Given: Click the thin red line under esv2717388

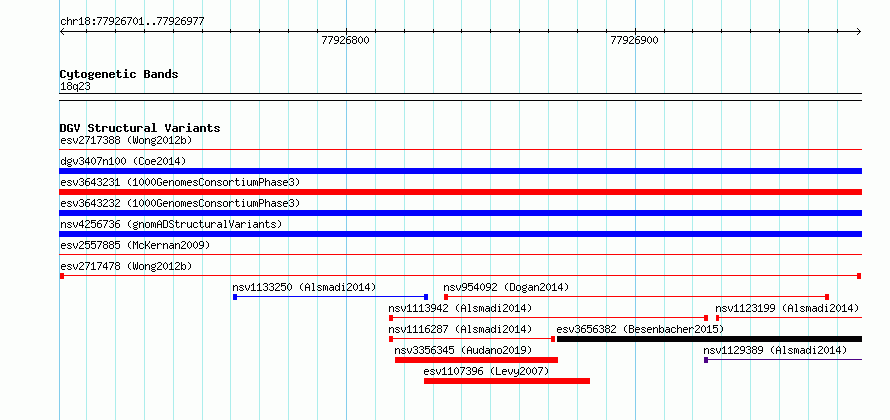Looking at the screenshot, I should point(460,149).
